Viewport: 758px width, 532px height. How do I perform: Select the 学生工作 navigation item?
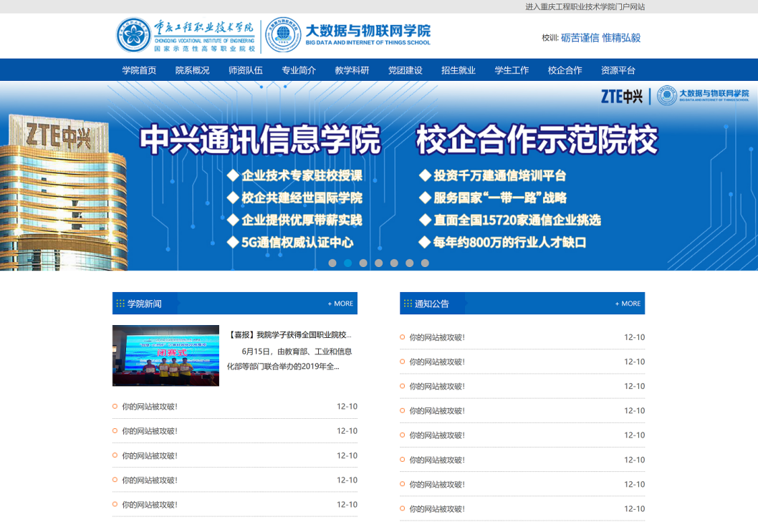pos(512,70)
